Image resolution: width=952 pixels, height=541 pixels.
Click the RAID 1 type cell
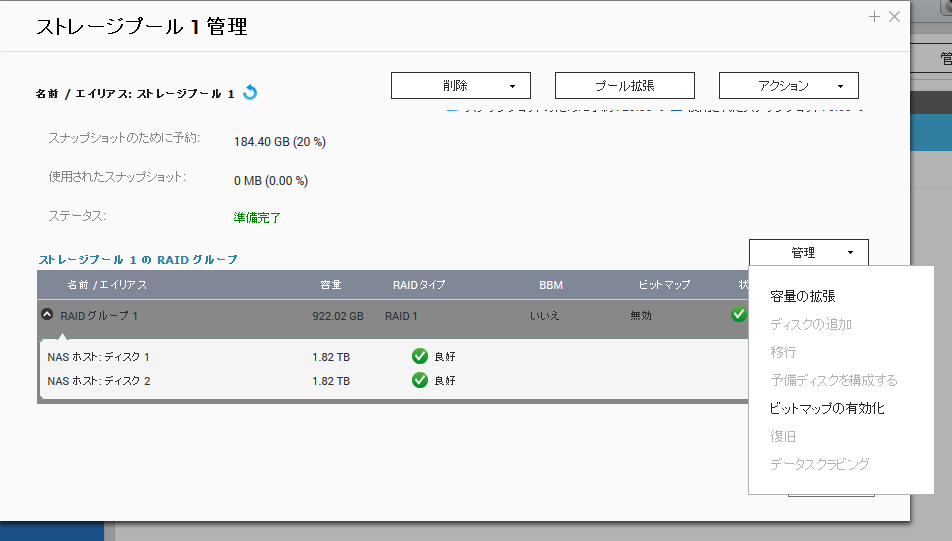coord(401,316)
